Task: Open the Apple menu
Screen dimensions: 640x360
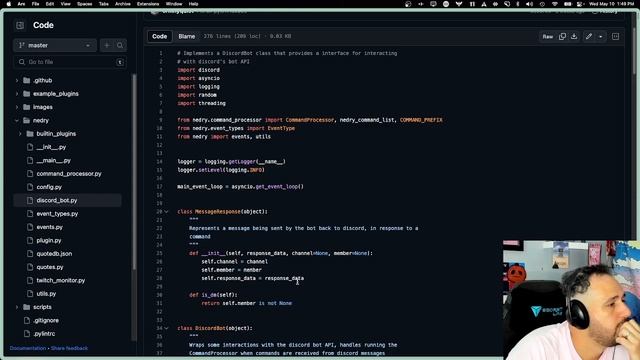Action: [x=9, y=4]
